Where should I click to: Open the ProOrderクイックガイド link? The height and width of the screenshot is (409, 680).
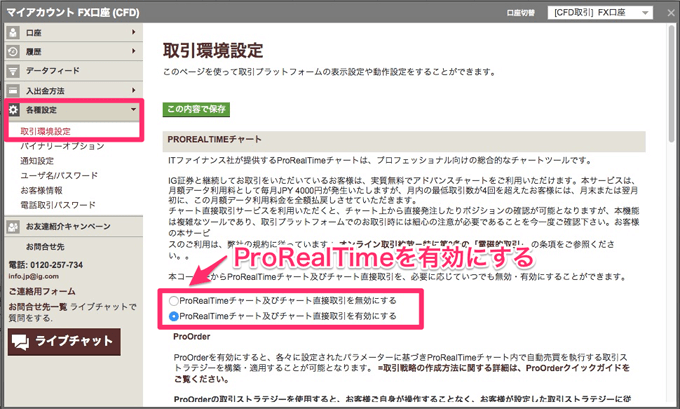click(x=573, y=368)
